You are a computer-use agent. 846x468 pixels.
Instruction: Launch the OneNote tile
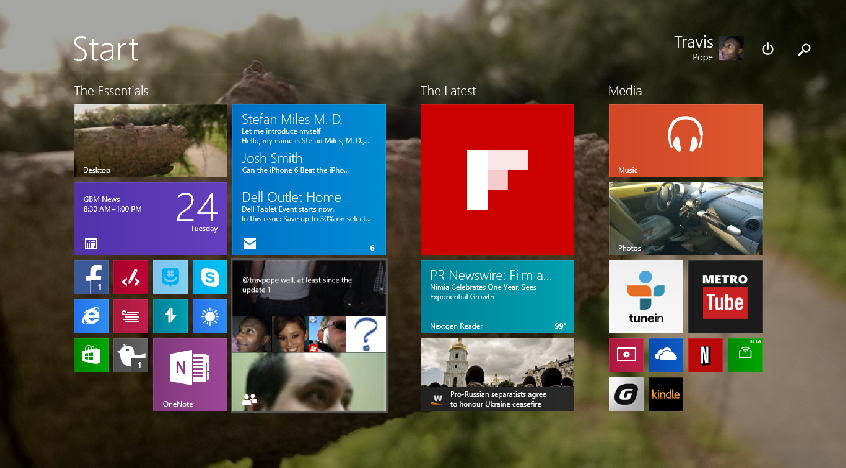(x=190, y=375)
